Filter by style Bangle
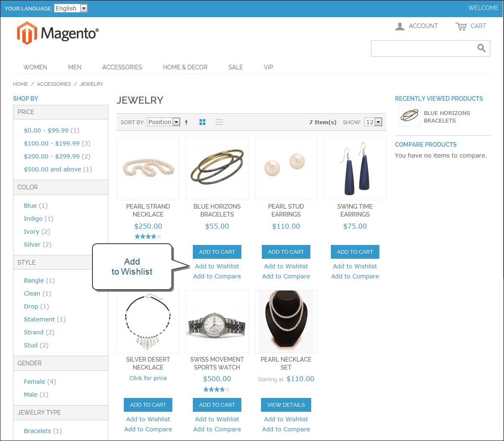504x441 pixels. [x=34, y=280]
